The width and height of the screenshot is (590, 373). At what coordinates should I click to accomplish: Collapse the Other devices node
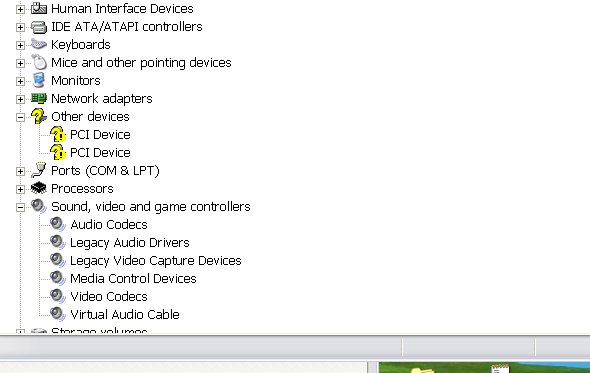pos(20,117)
